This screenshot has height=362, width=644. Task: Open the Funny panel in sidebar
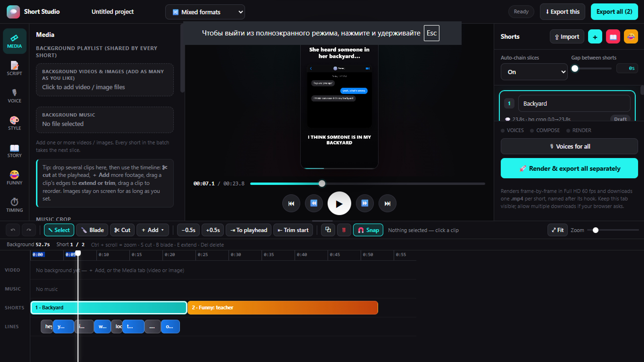tap(14, 177)
